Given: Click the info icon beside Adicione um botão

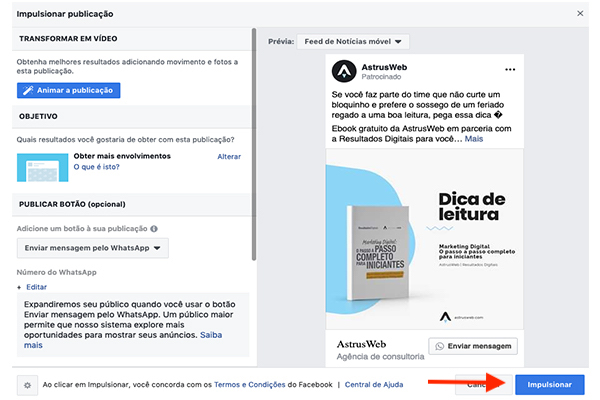Looking at the screenshot, I should click(154, 229).
